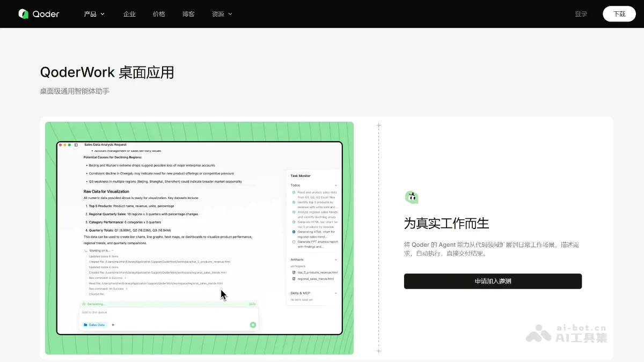
Task: Click the Qoder mascot icon above 为真实工作而生
Action: point(412,197)
